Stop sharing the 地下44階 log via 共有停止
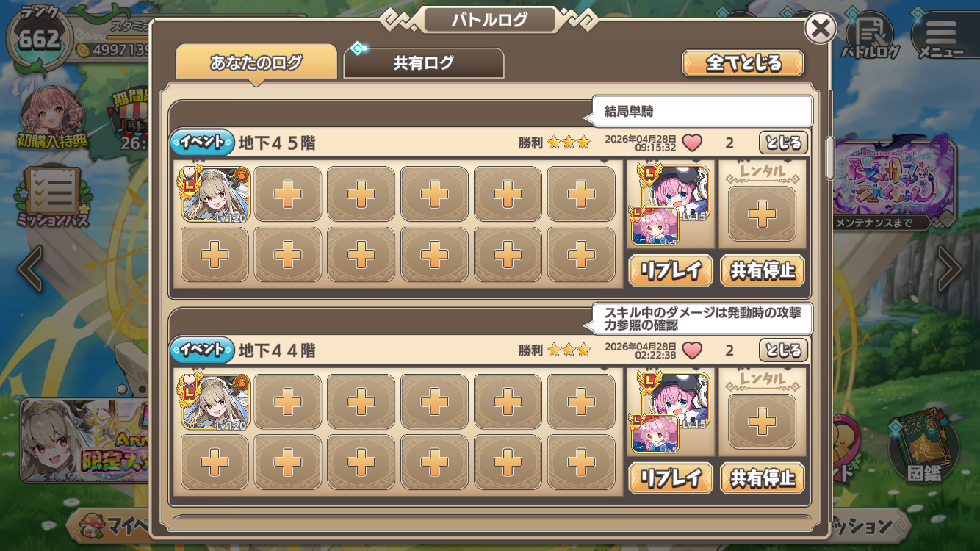This screenshot has width=980, height=551. tap(763, 478)
